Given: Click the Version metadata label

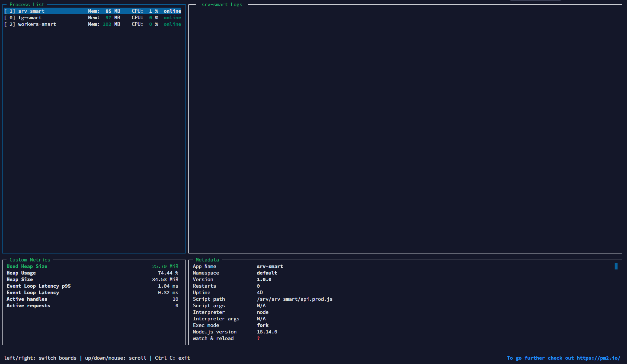Looking at the screenshot, I should click(203, 280).
